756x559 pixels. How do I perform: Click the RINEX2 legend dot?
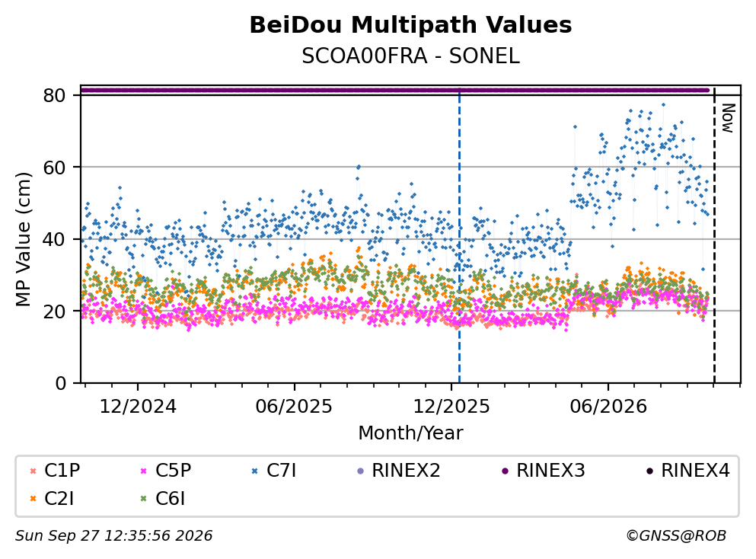(x=360, y=471)
